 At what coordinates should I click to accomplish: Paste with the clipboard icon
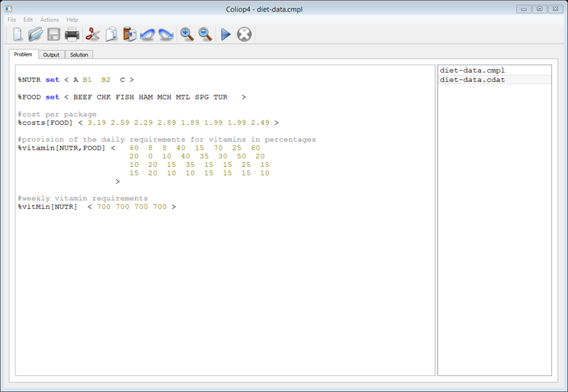(129, 34)
